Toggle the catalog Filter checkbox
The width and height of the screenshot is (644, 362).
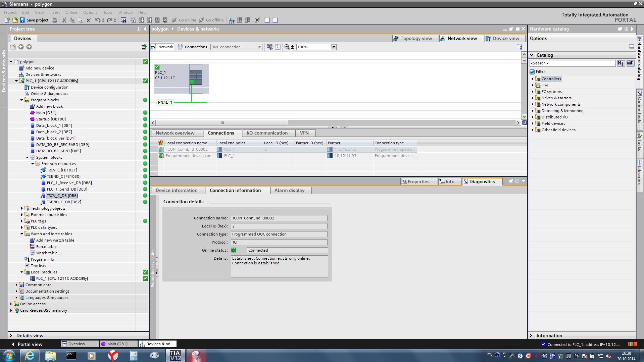click(532, 71)
